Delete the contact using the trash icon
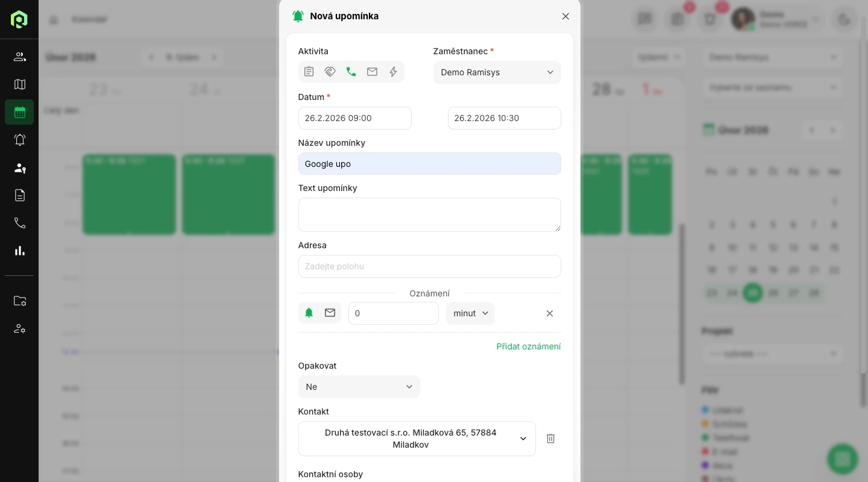The width and height of the screenshot is (868, 482). click(550, 439)
